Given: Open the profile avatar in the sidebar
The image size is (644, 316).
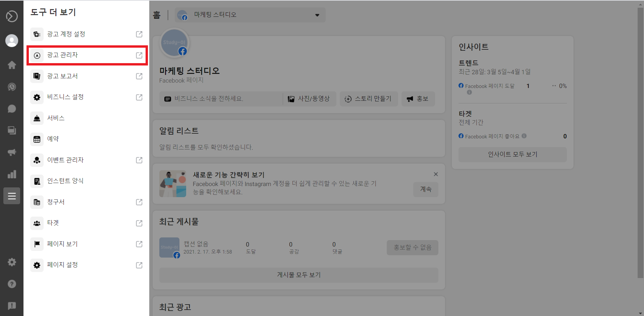Looking at the screenshot, I should click(x=12, y=41).
